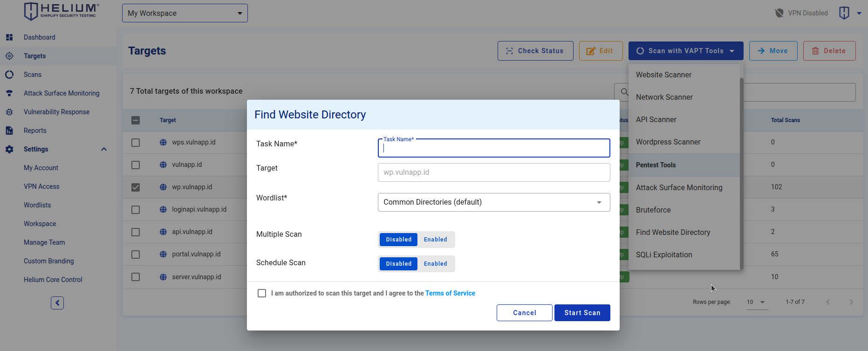Click Cancel in the dialog
Viewport: 868px width, 351px height.
coord(525,313)
